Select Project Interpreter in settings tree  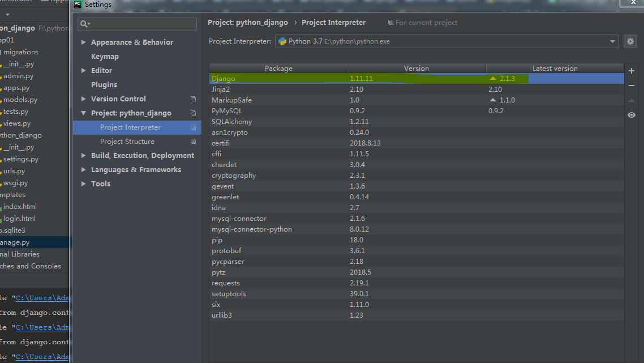pyautogui.click(x=137, y=127)
